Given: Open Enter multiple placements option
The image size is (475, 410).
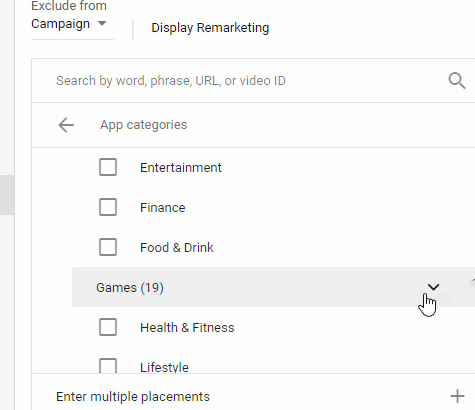Looking at the screenshot, I should click(133, 397).
